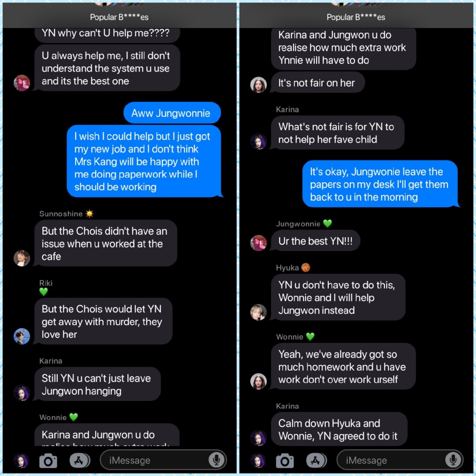This screenshot has width=476, height=476.
Task: Select Karina's 'Still YN u can't just leave' bubble
Action: (97, 385)
